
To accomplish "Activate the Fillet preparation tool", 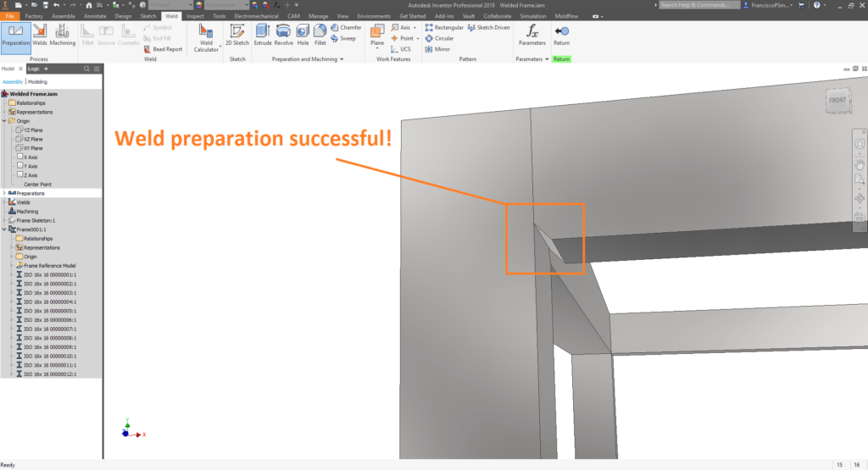I will click(320, 36).
